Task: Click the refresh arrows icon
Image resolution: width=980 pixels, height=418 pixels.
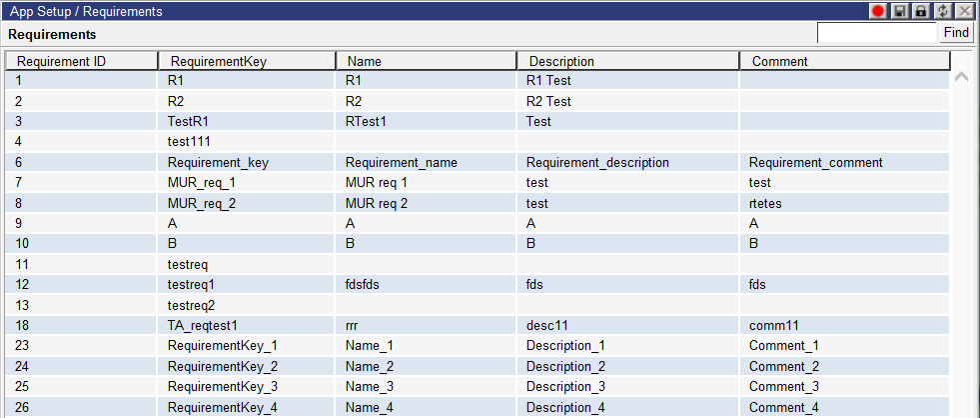Action: pos(941,11)
